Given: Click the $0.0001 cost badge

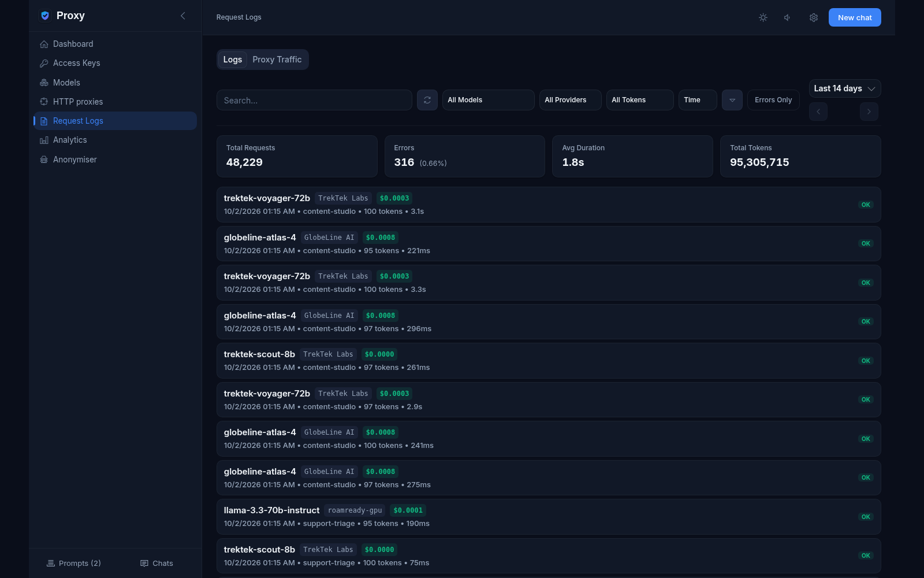Looking at the screenshot, I should 408,510.
